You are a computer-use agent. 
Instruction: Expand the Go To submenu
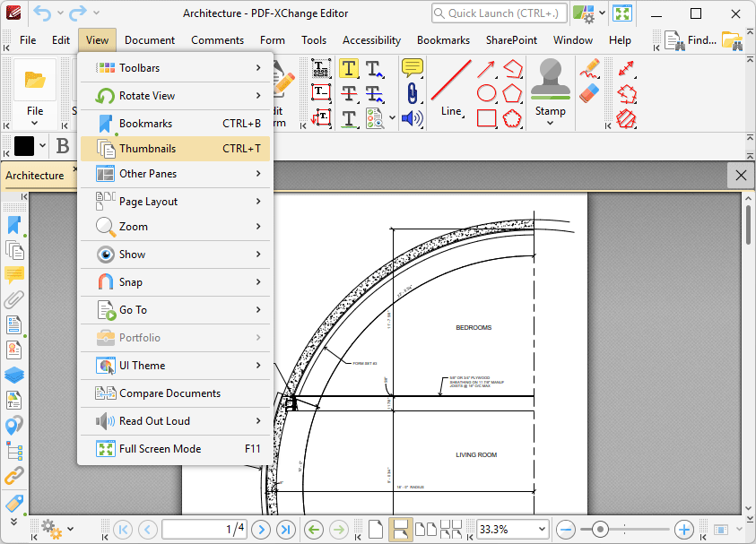[175, 310]
